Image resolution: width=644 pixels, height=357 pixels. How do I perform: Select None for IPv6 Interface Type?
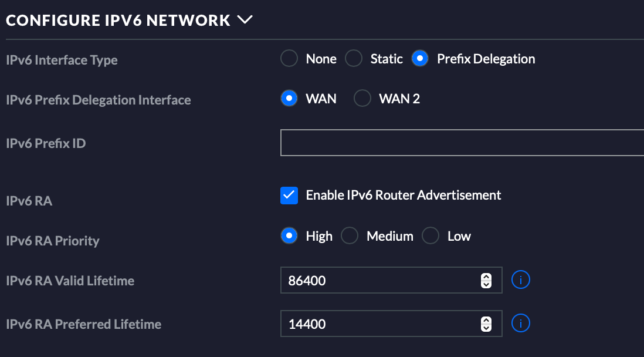(289, 59)
